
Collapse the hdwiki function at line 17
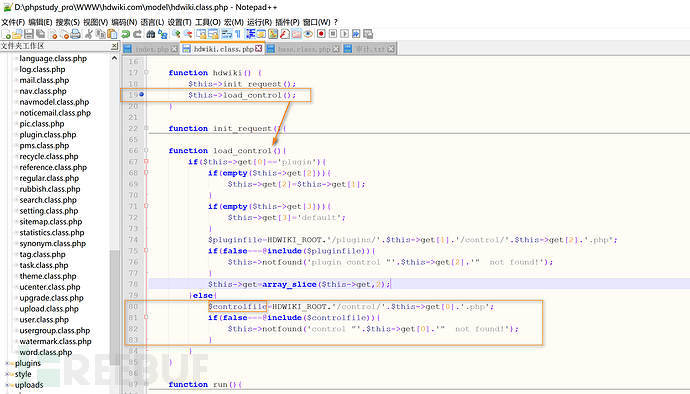(146, 73)
